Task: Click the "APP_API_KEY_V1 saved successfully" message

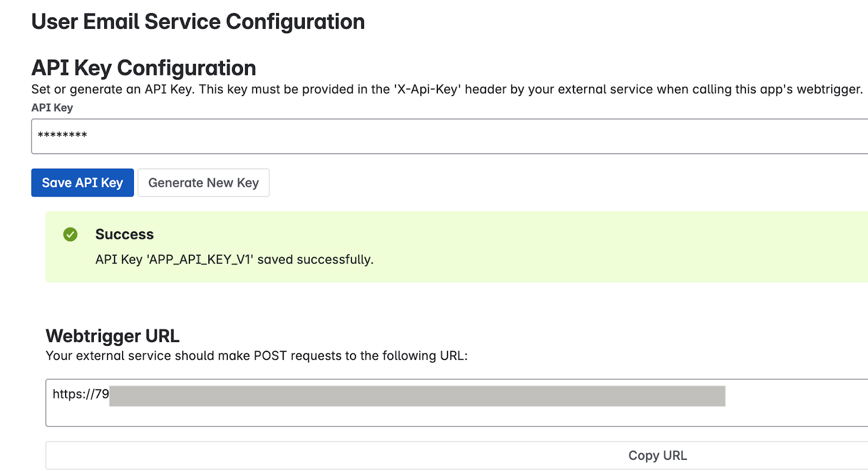Action: click(234, 259)
